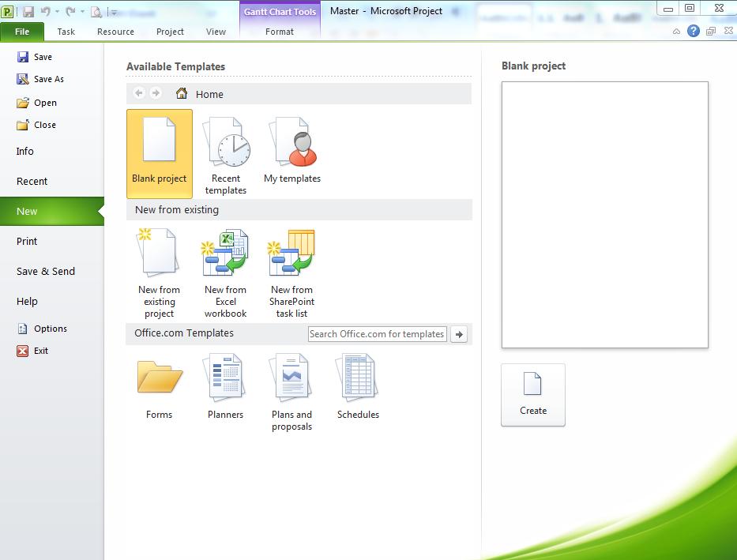Image resolution: width=737 pixels, height=560 pixels.
Task: Click the Redo arrow in title bar
Action: pyautogui.click(x=70, y=12)
